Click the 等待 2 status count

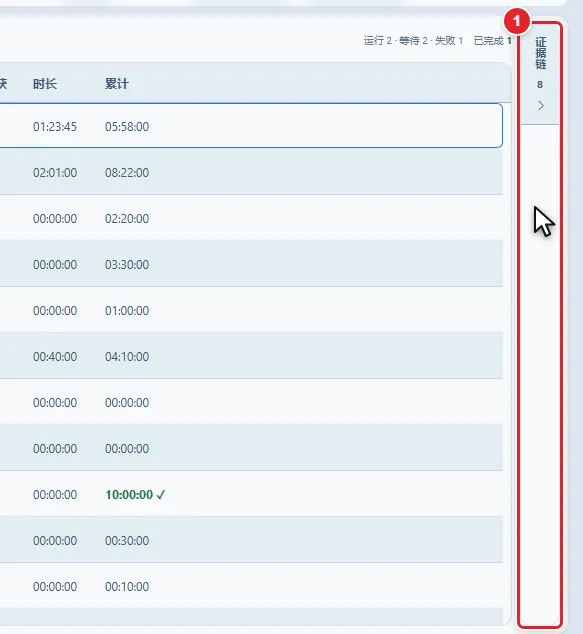[x=413, y=41]
